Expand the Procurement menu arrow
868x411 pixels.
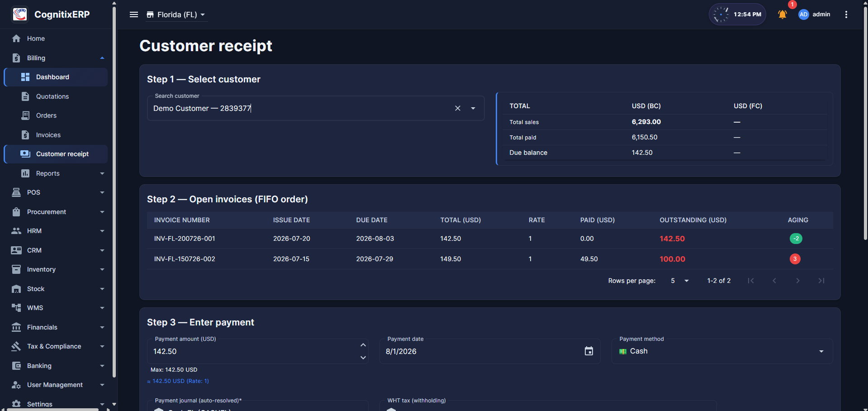click(x=102, y=212)
